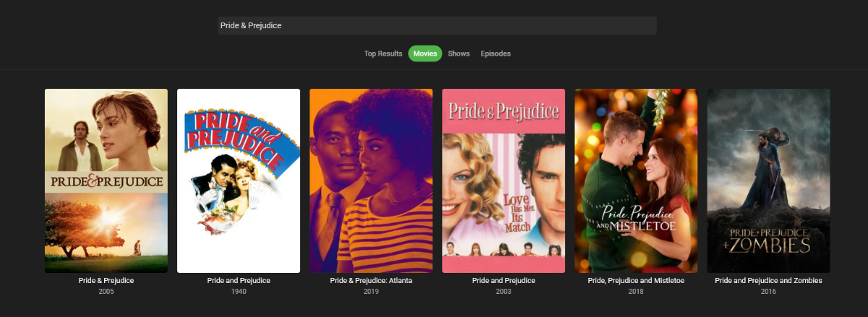Click the year text 2005
This screenshot has width=868, height=317.
106,292
